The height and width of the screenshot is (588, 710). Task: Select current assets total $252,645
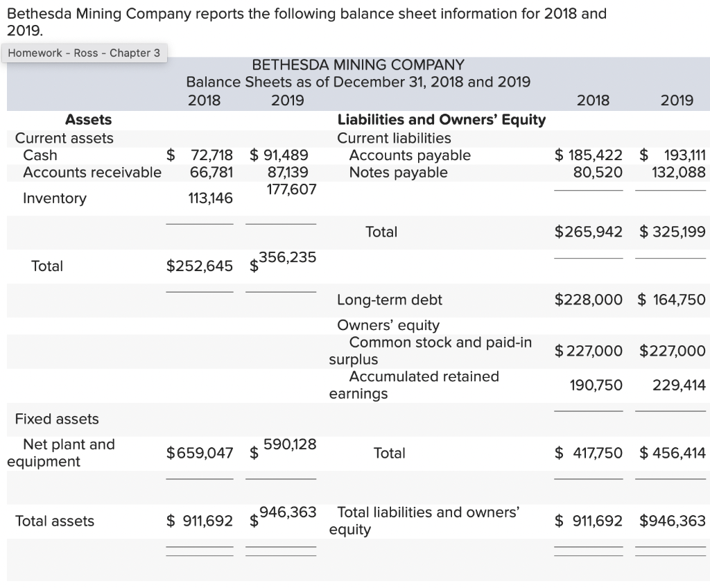[199, 266]
